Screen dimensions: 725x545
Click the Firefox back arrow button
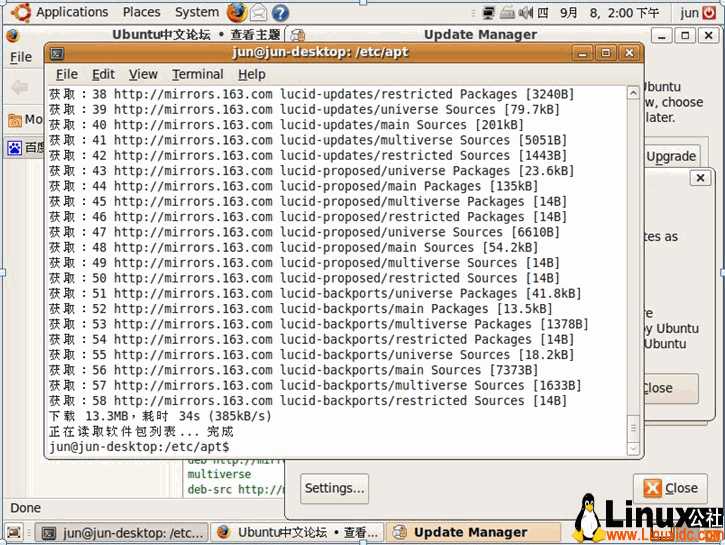[20, 87]
